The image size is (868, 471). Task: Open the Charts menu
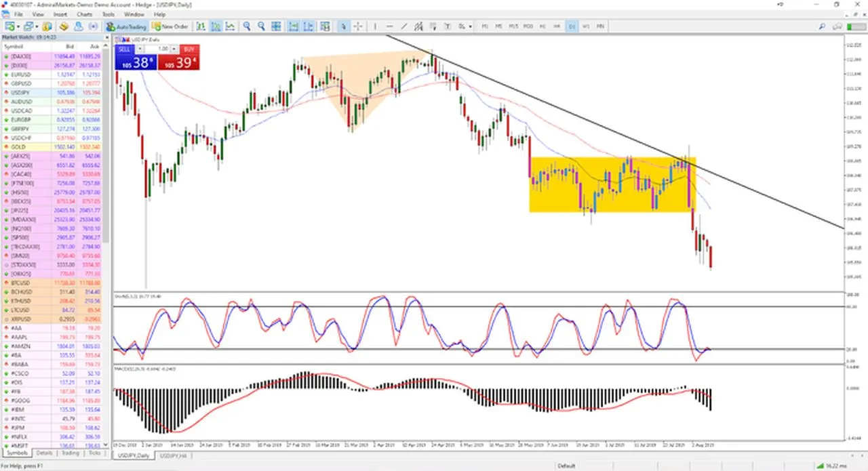pyautogui.click(x=84, y=14)
